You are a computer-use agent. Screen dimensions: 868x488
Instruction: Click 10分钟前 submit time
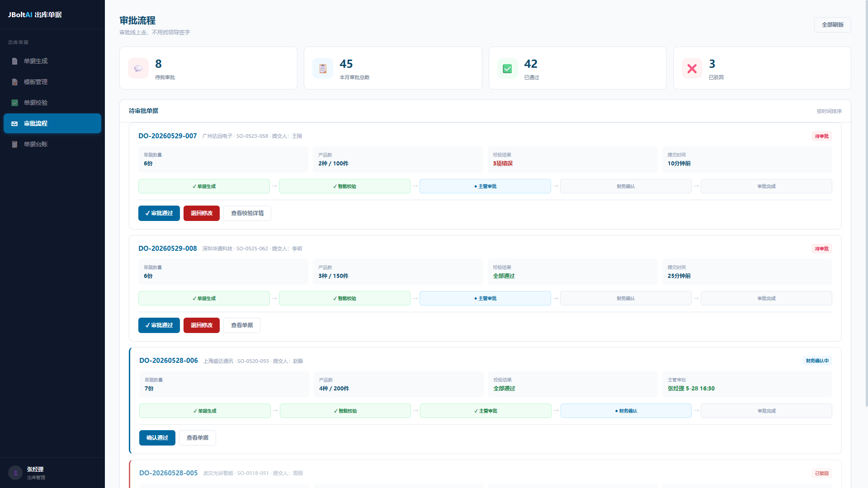coord(679,164)
